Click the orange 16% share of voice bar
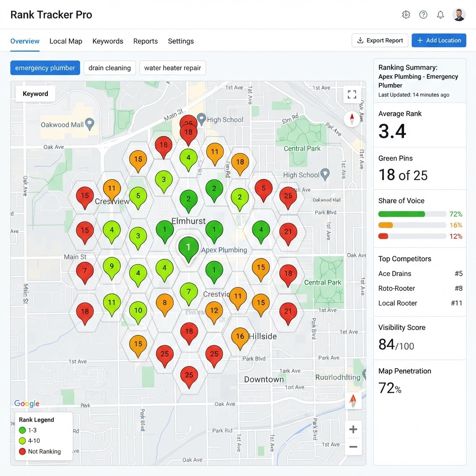This screenshot has height=476, width=476. tap(412, 225)
